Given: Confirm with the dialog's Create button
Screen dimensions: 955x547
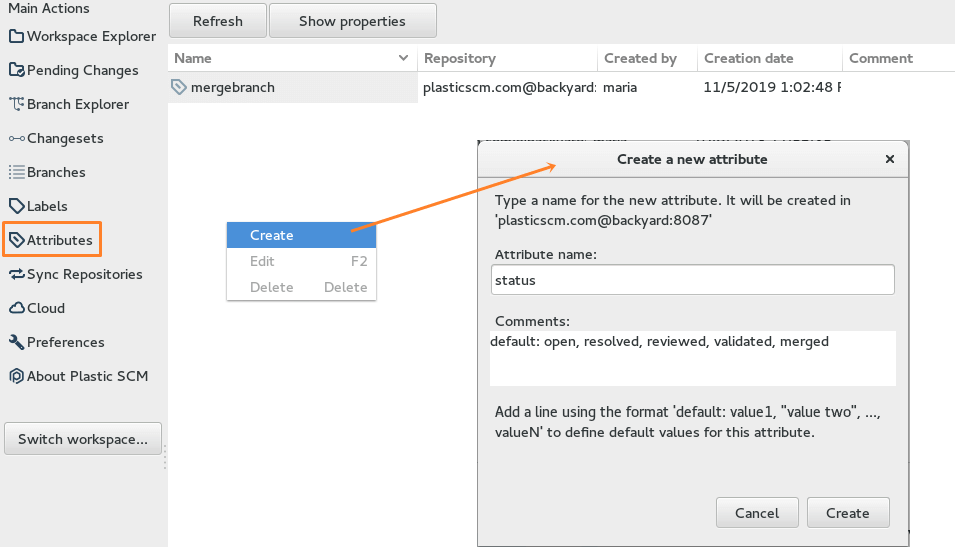Looking at the screenshot, I should click(848, 513).
